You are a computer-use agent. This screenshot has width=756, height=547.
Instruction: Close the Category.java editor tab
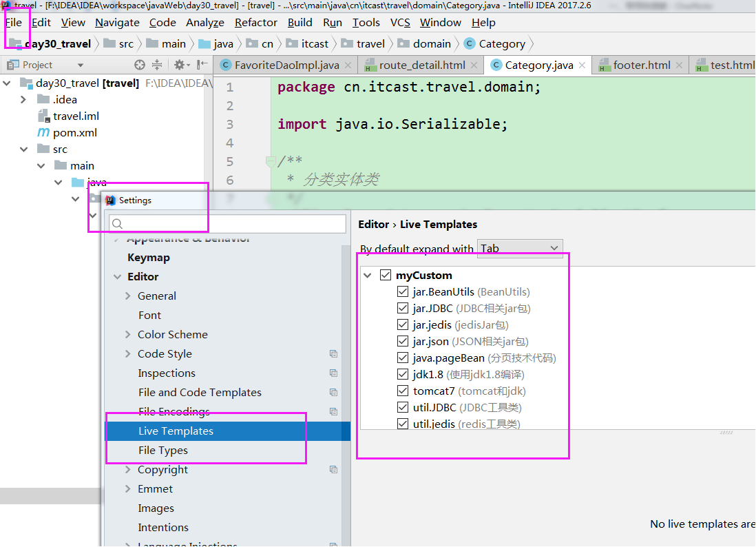[582, 65]
